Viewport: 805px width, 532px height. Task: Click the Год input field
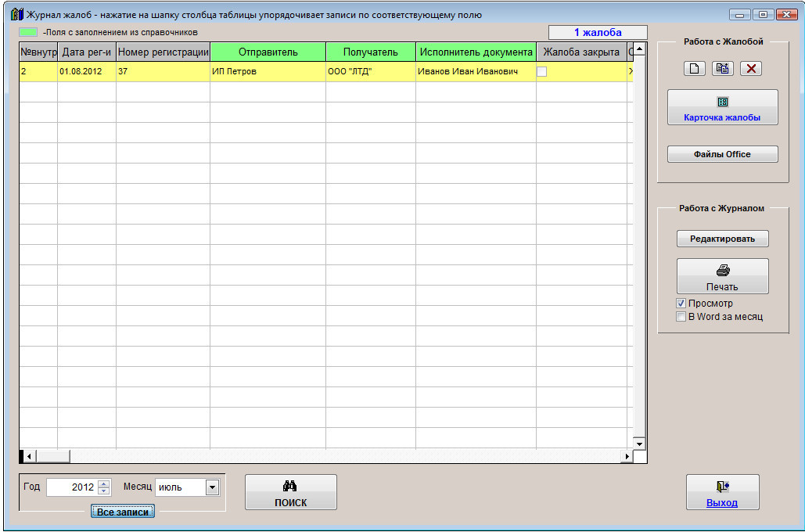point(72,487)
